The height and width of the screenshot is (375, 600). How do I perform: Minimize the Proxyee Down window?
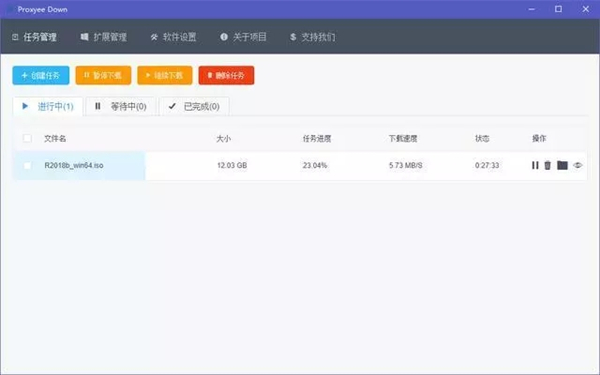[532, 9]
